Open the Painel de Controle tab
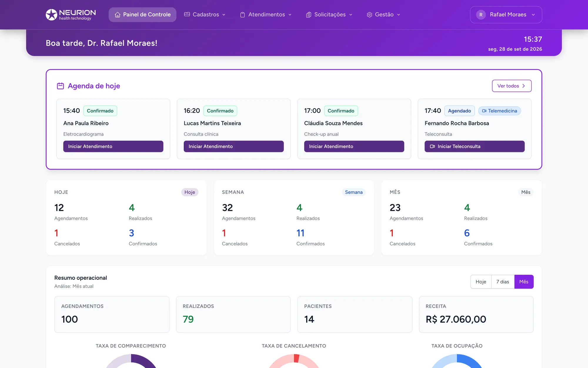The width and height of the screenshot is (588, 368). coord(143,15)
